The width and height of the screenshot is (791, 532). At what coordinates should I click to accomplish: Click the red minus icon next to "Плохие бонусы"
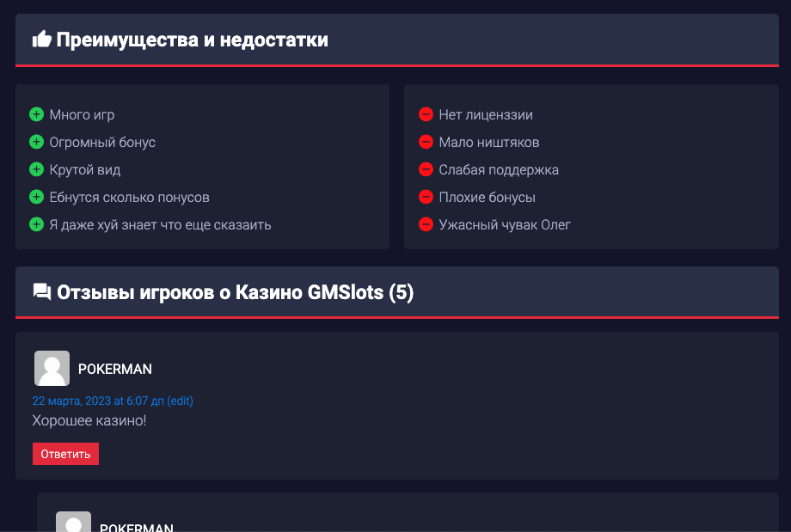(426, 197)
